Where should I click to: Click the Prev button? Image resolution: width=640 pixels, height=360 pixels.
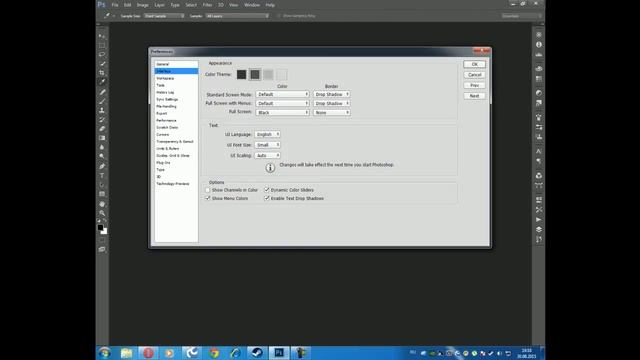pyautogui.click(x=474, y=85)
